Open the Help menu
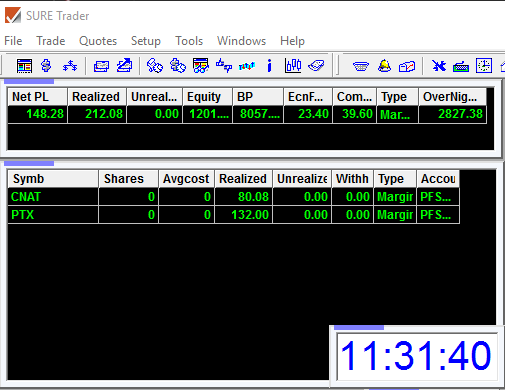This screenshot has height=390, width=505. (x=292, y=41)
